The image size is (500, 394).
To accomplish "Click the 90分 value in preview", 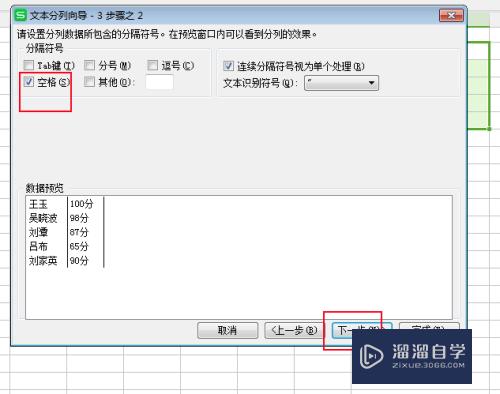I will [x=79, y=260].
